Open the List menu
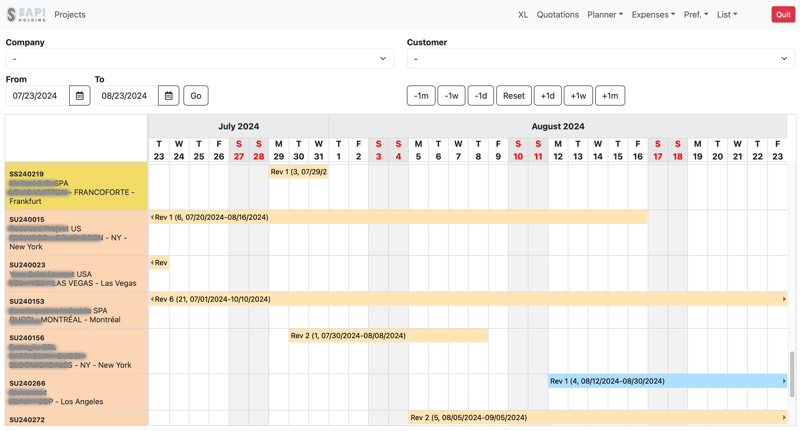800x431 pixels. pos(727,15)
